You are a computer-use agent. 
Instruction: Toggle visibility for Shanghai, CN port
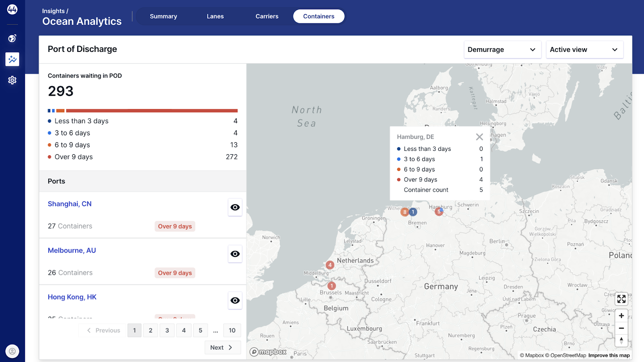235,207
